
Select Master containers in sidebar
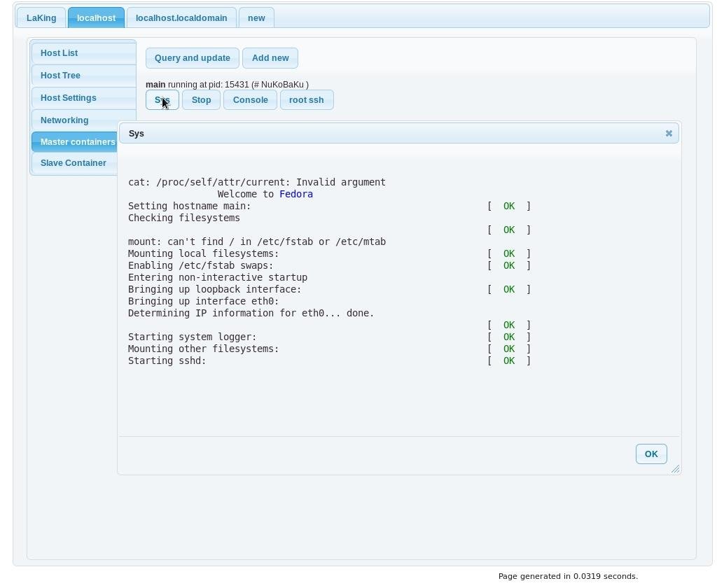(74, 141)
